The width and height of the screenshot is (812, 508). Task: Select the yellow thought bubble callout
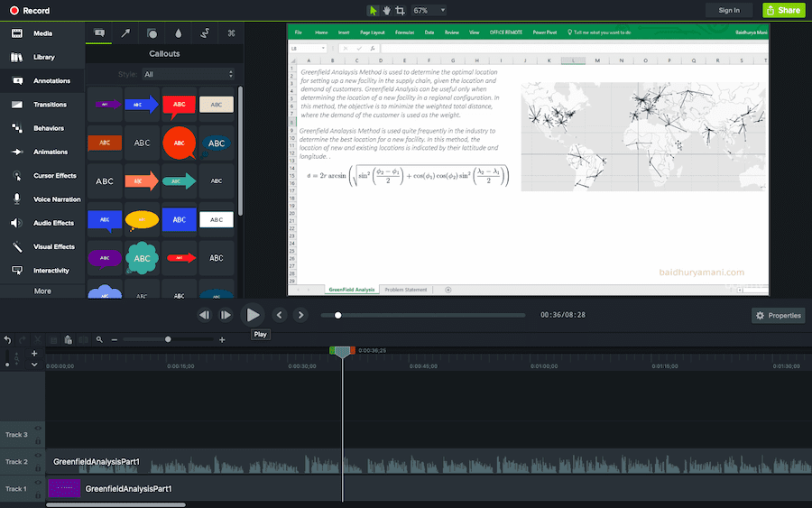click(142, 220)
